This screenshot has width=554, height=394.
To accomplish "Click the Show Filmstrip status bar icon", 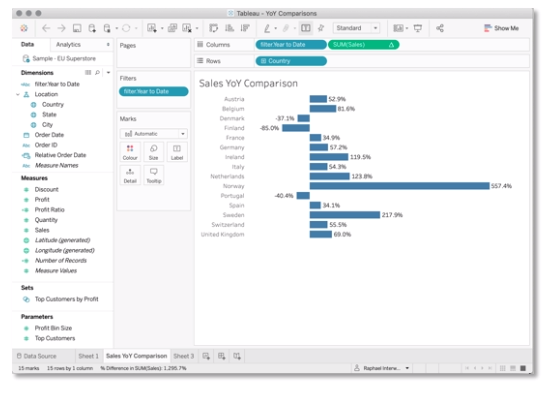I will 513,368.
